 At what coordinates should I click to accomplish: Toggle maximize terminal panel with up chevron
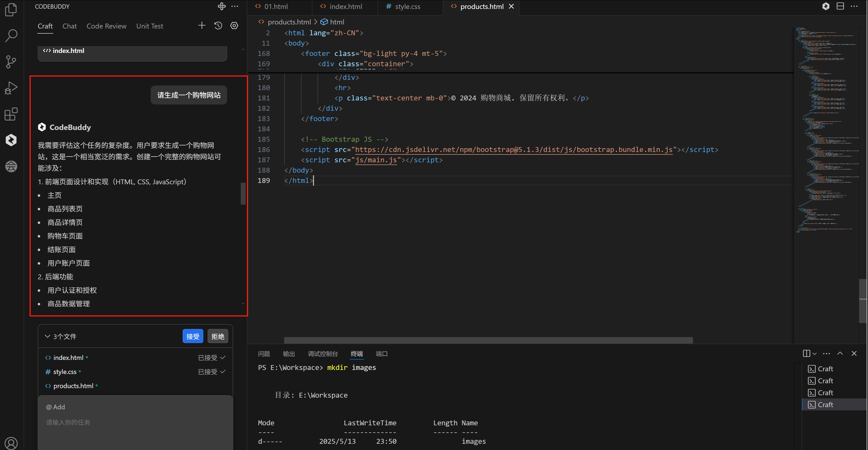840,353
